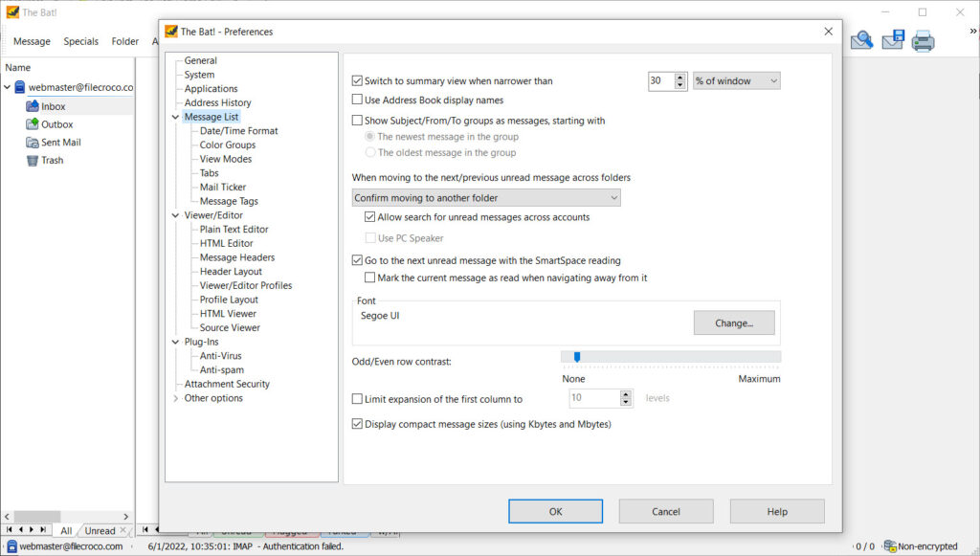Select General in the preferences tree
Screen dimensions: 980x556
(201, 60)
